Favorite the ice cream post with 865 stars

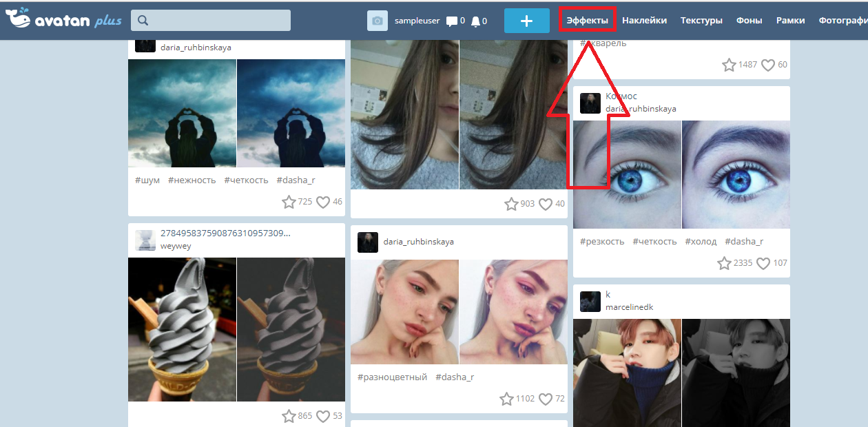coord(289,416)
